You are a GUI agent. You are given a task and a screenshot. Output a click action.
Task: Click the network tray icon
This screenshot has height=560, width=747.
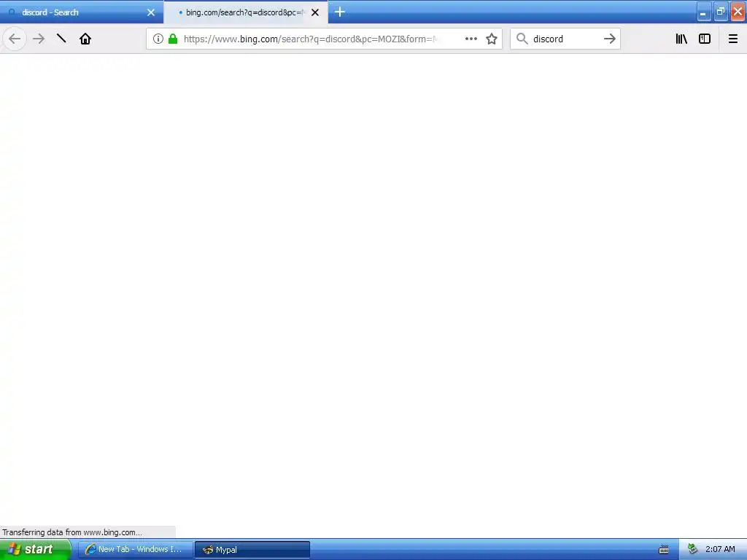(693, 550)
